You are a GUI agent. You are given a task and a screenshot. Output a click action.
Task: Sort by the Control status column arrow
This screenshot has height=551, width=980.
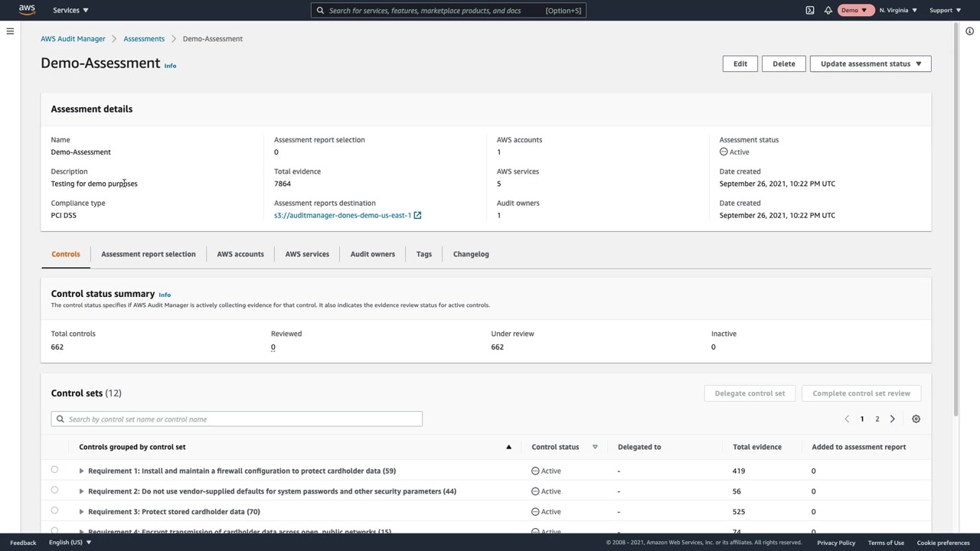coord(595,447)
